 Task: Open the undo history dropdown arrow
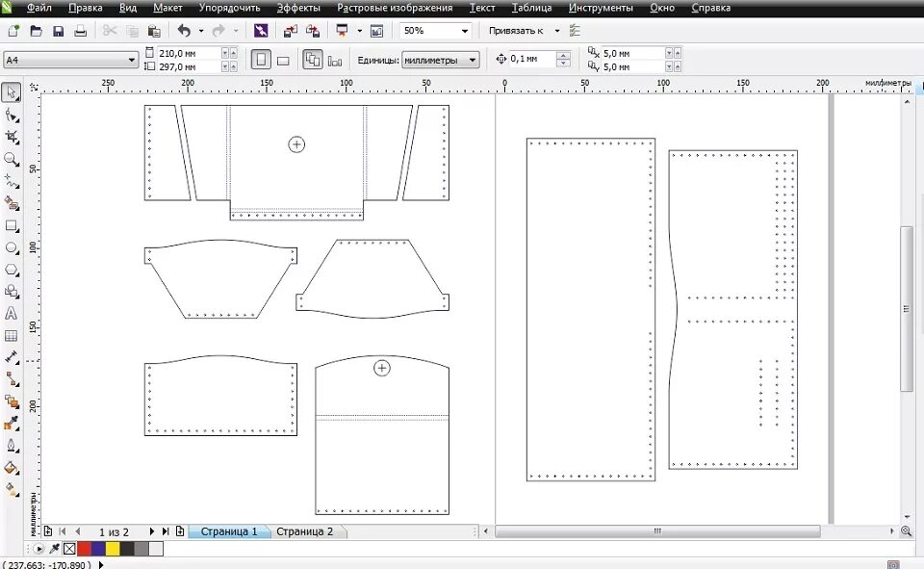(201, 31)
